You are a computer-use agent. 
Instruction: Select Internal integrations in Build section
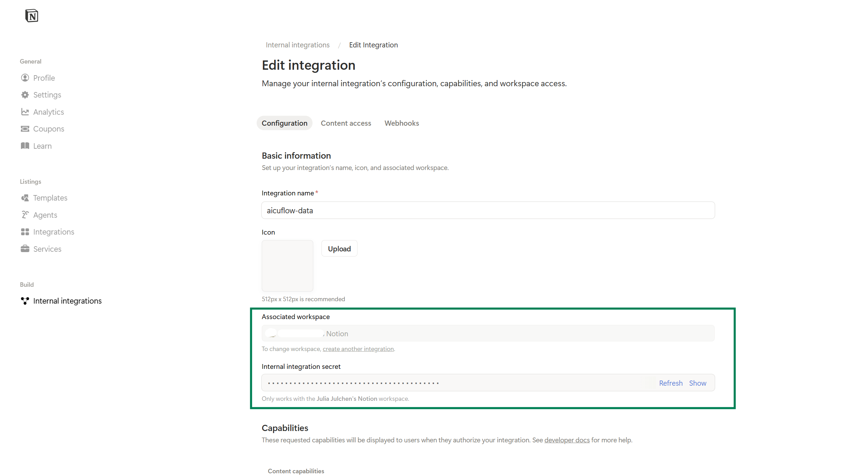(67, 301)
